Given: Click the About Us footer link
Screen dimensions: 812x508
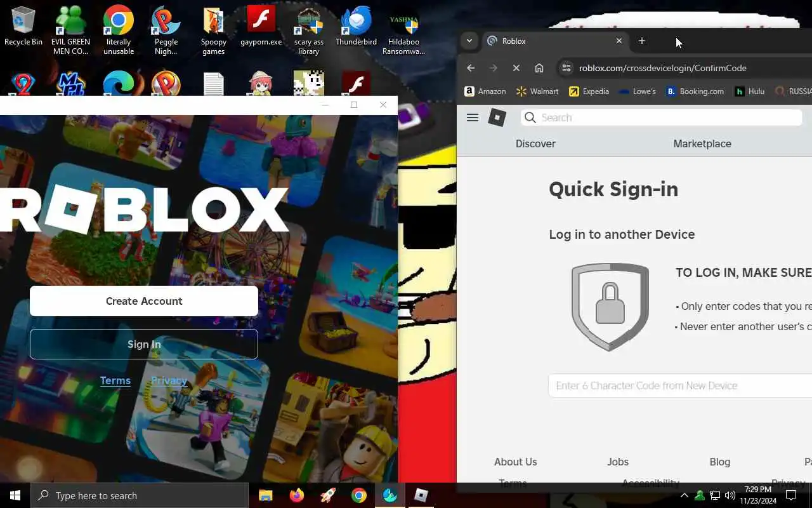Looking at the screenshot, I should pyautogui.click(x=516, y=462).
